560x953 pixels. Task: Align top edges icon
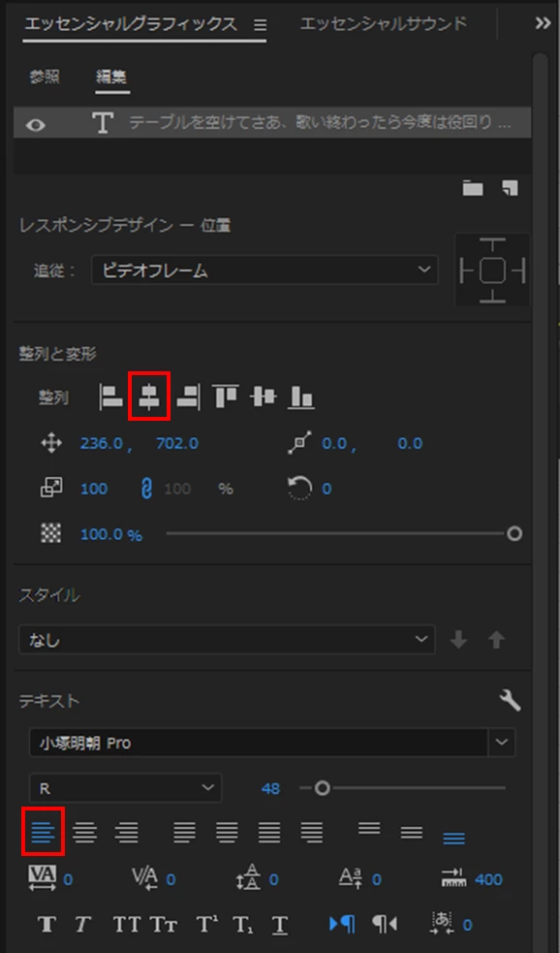226,397
